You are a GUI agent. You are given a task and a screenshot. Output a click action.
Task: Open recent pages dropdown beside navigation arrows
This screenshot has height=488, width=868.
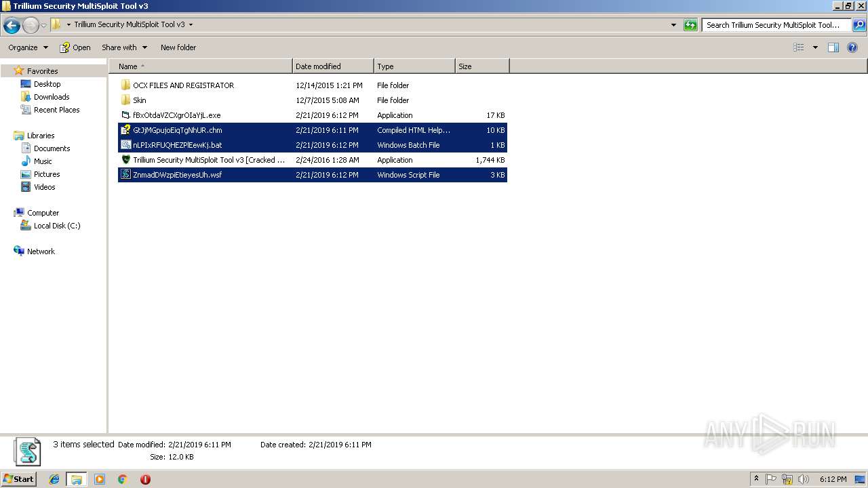[44, 26]
